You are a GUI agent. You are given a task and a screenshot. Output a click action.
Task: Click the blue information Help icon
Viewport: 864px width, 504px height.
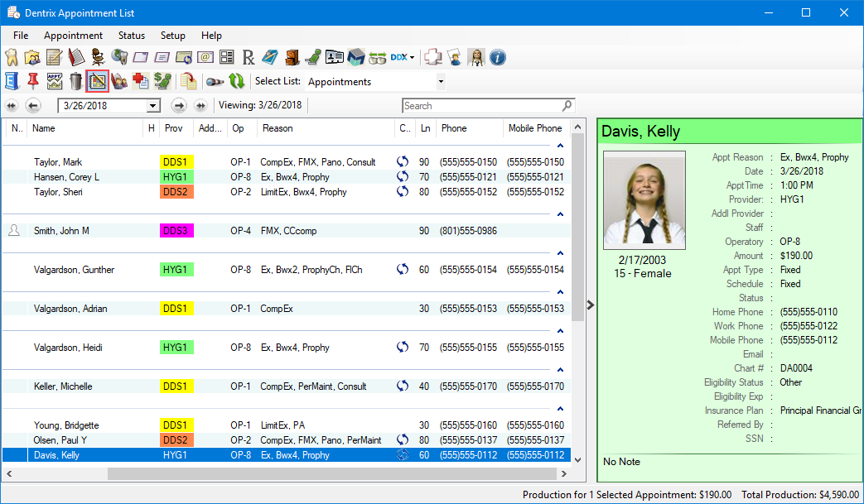(x=497, y=57)
